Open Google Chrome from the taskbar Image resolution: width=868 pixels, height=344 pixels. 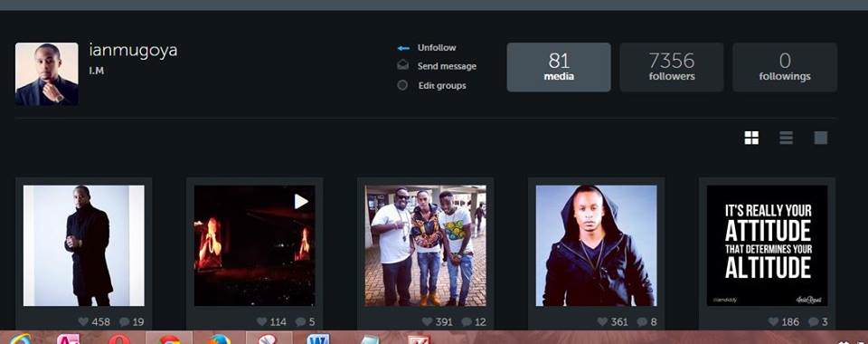[x=170, y=339]
